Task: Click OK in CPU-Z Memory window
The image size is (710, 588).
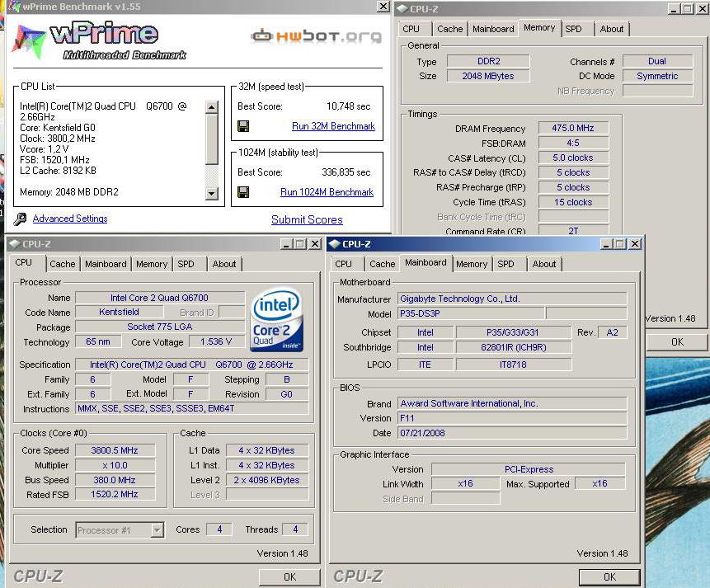Action: click(x=677, y=342)
